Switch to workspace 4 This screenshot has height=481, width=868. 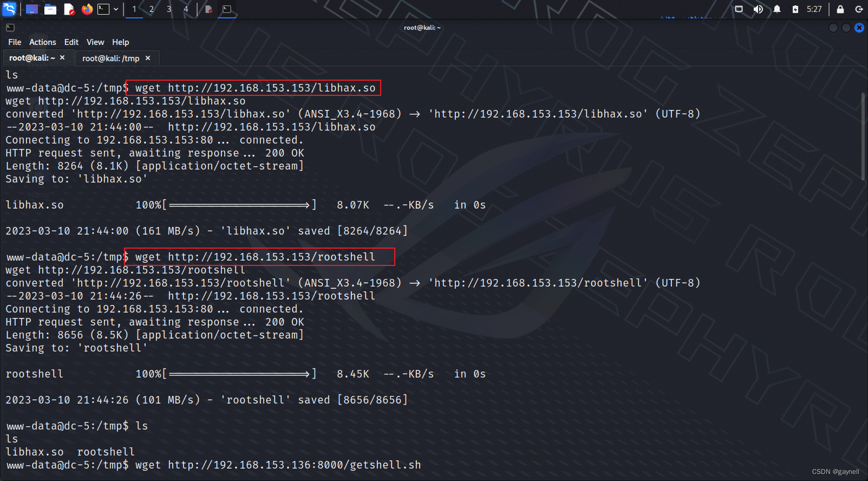coord(186,9)
